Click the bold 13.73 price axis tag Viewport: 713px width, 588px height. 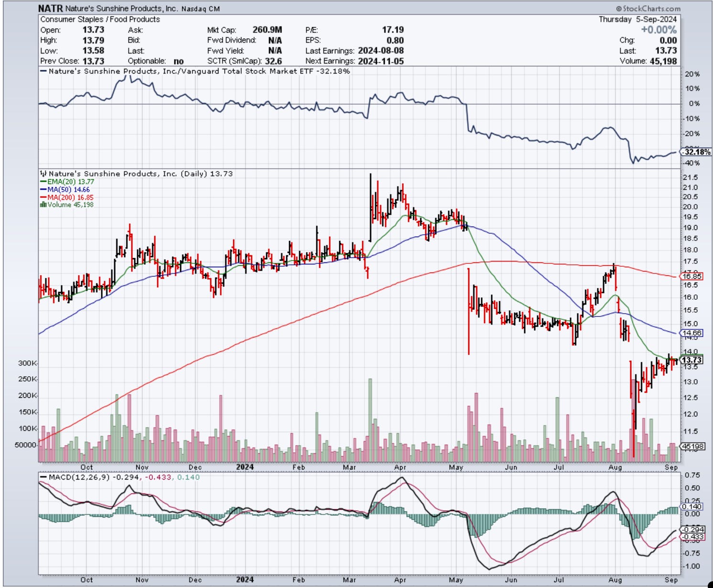(x=691, y=360)
